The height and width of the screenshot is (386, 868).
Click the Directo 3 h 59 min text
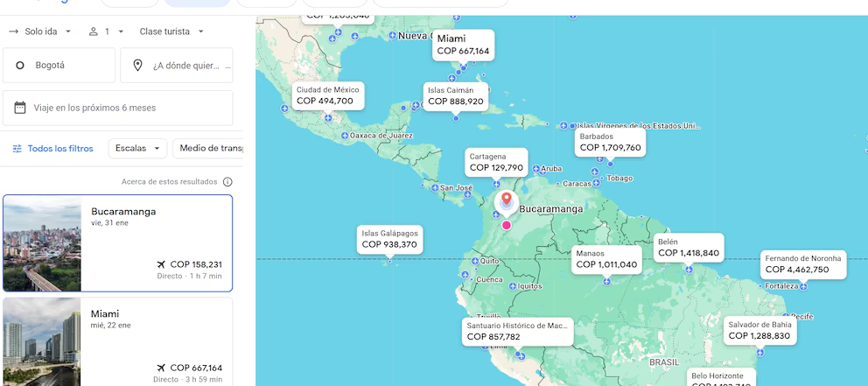[187, 379]
